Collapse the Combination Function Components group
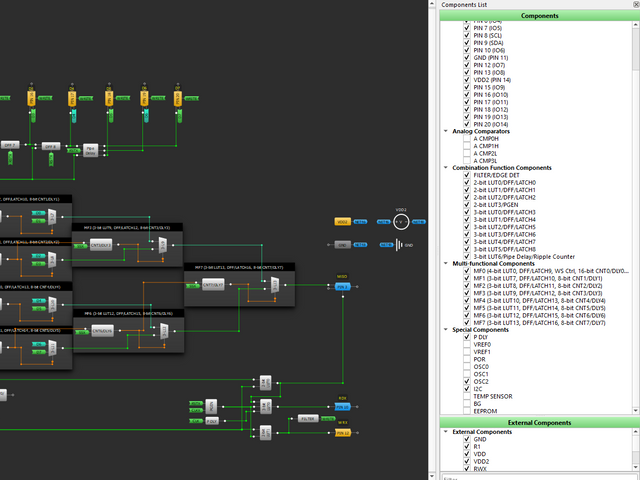Viewport: 640px width, 480px height. (446, 167)
